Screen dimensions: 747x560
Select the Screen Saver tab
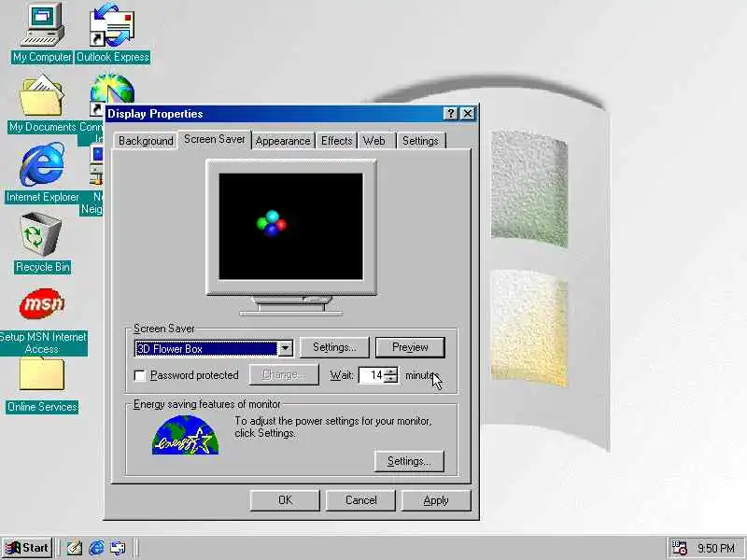coord(215,139)
